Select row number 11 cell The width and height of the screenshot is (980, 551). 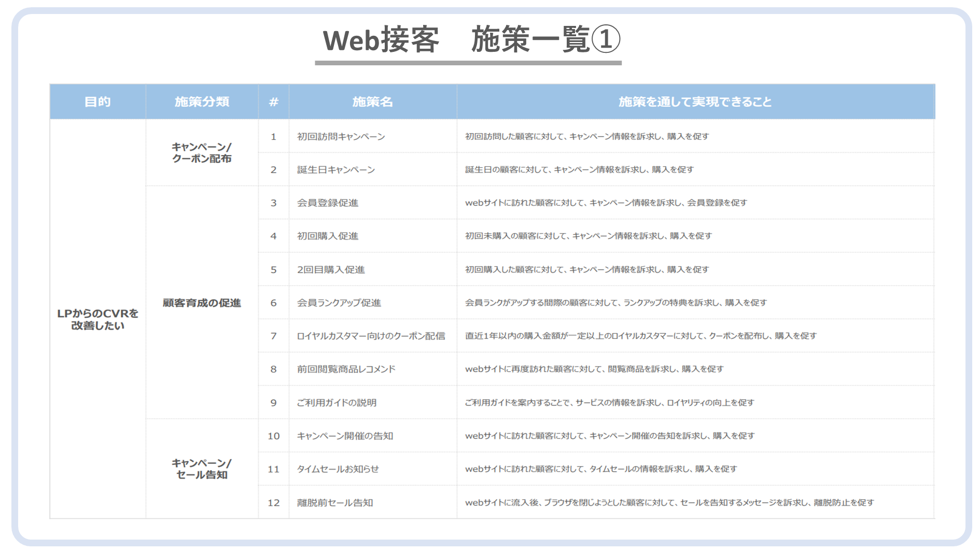coord(274,469)
